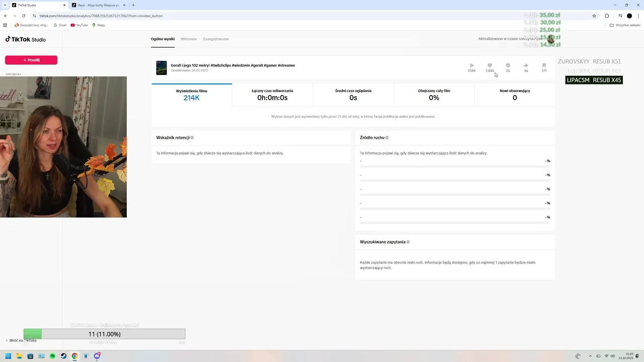Open Microsoft Store from the taskbar
Viewport: 644px width, 362px height.
point(30,356)
